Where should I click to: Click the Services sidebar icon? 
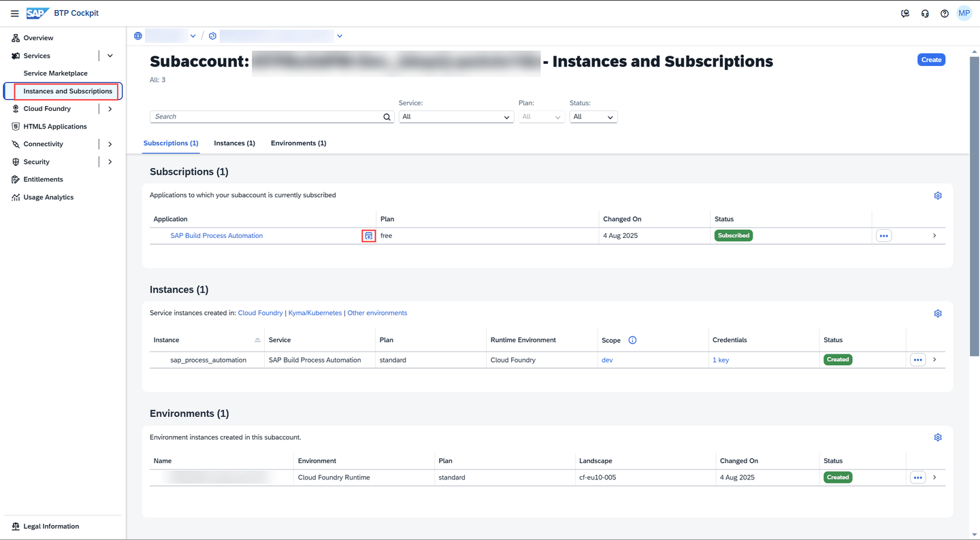point(16,56)
